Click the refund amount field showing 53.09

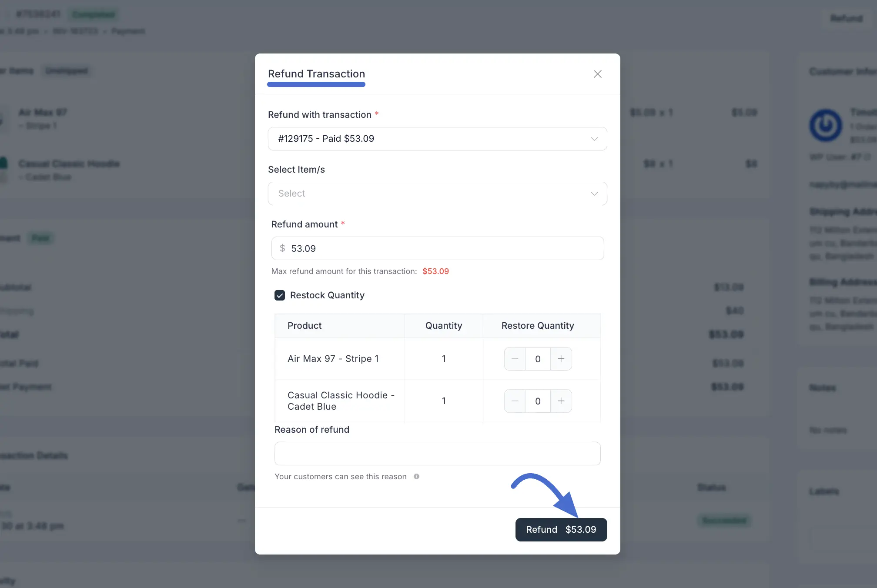437,248
